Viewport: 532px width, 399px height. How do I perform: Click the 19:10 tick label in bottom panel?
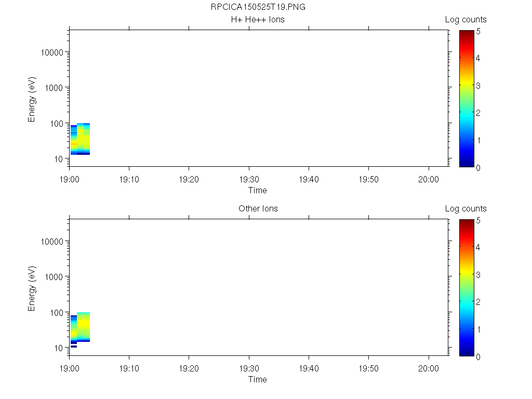pos(129,368)
